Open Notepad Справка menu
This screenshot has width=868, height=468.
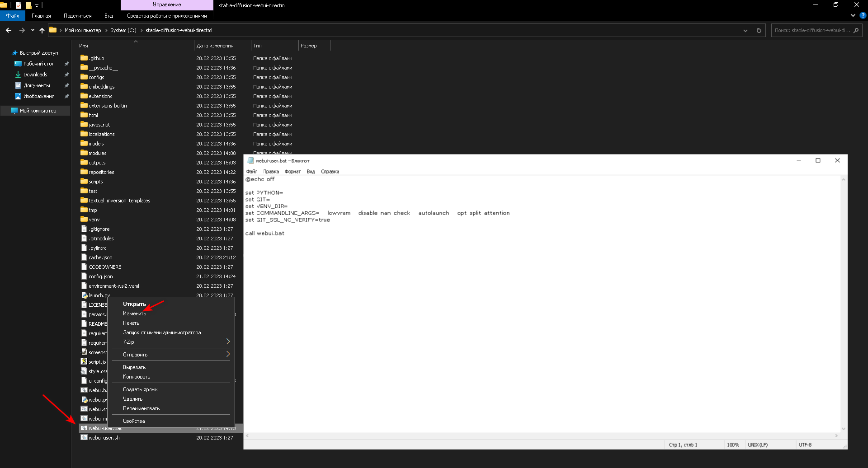click(330, 172)
